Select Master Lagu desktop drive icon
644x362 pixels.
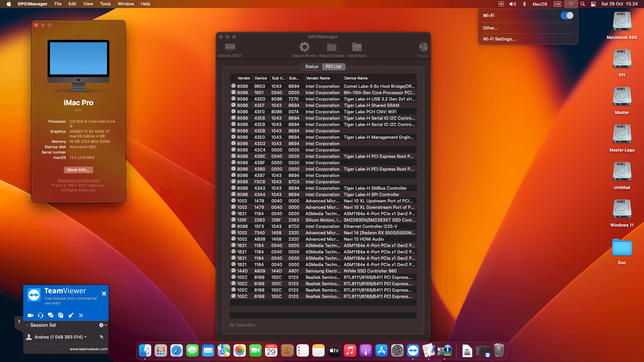(x=622, y=135)
